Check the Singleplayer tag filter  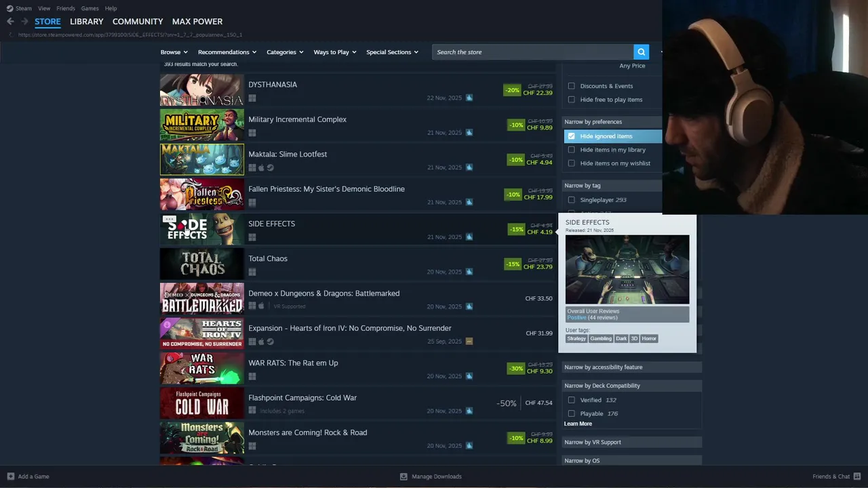point(571,200)
